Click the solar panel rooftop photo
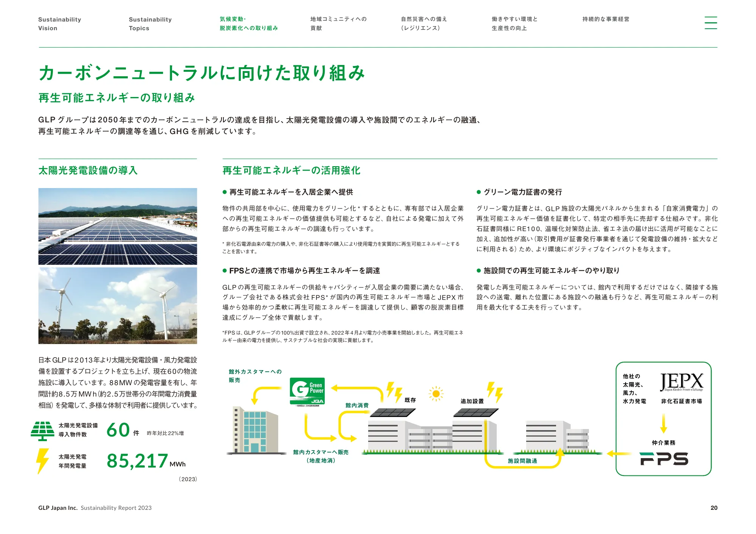The width and height of the screenshot is (756, 534). point(118,226)
